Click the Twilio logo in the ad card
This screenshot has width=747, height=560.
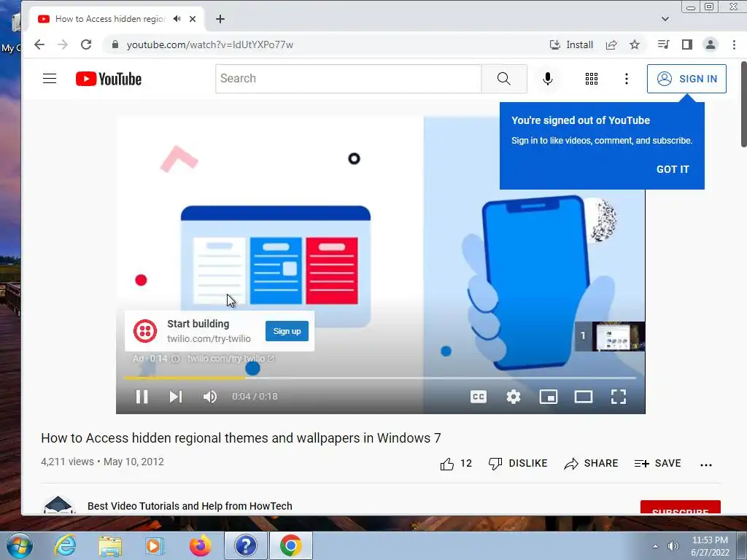click(x=145, y=331)
